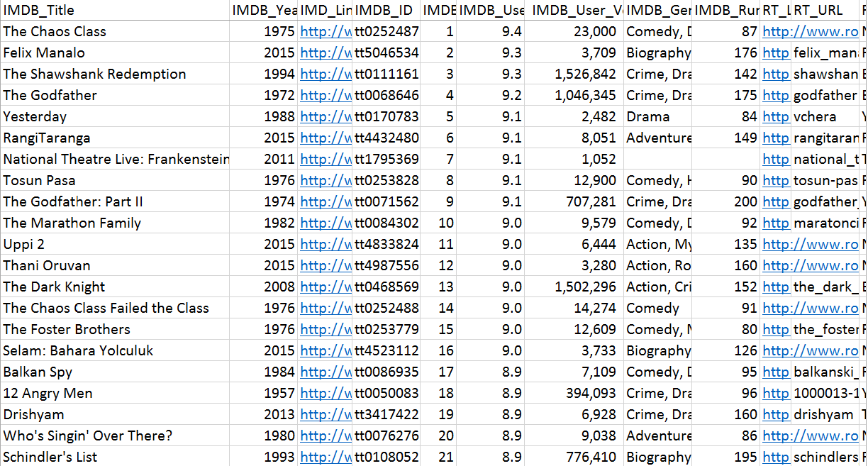Open RT link in Drishyam row
The image size is (868, 466).
pos(776,414)
